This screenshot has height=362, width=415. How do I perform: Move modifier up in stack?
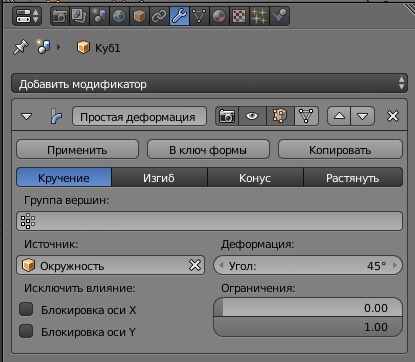tap(339, 116)
